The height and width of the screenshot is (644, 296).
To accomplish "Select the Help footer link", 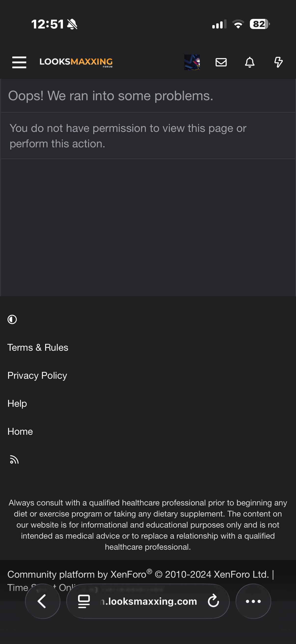I will point(17,404).
